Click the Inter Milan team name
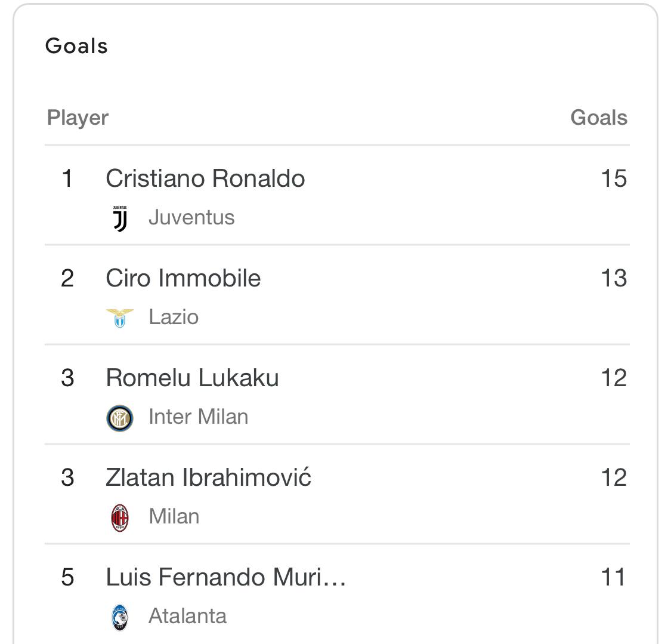Screen dimensions: 671x644 pyautogui.click(x=198, y=417)
